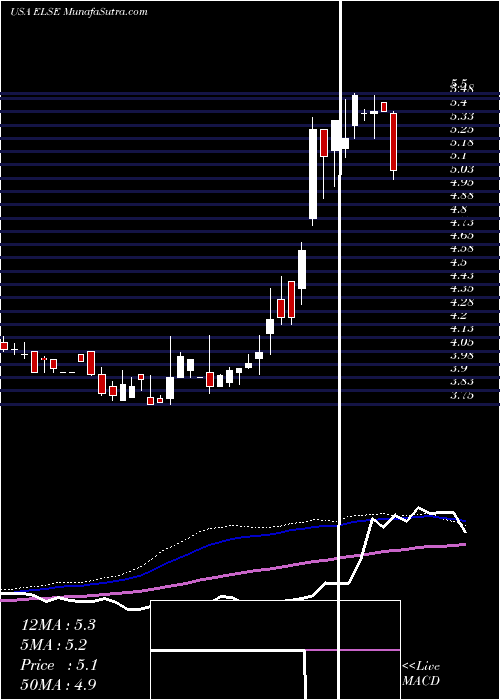The image size is (500, 700).
Task: Click the 4.73 price axis label
Action: point(461,222)
